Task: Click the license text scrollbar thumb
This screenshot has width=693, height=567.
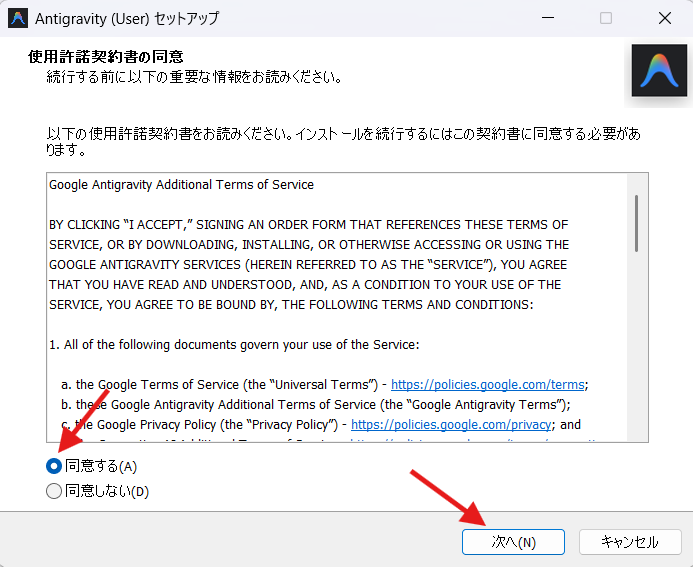Action: point(636,222)
